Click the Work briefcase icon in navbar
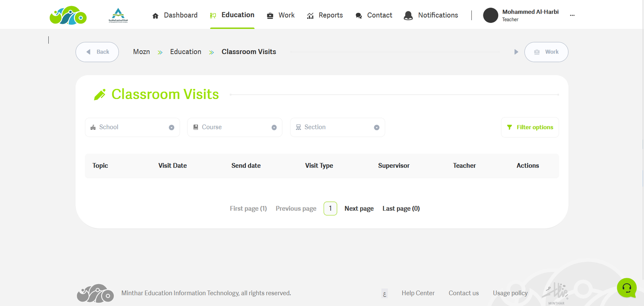The width and height of the screenshot is (644, 306). 270,16
